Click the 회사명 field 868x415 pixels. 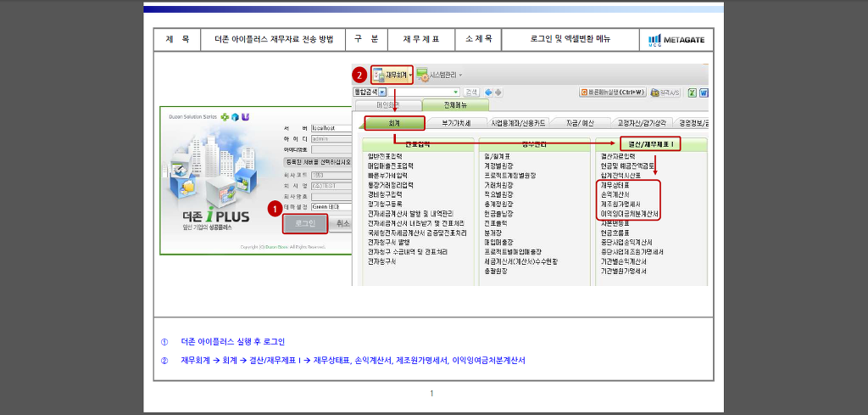point(331,186)
